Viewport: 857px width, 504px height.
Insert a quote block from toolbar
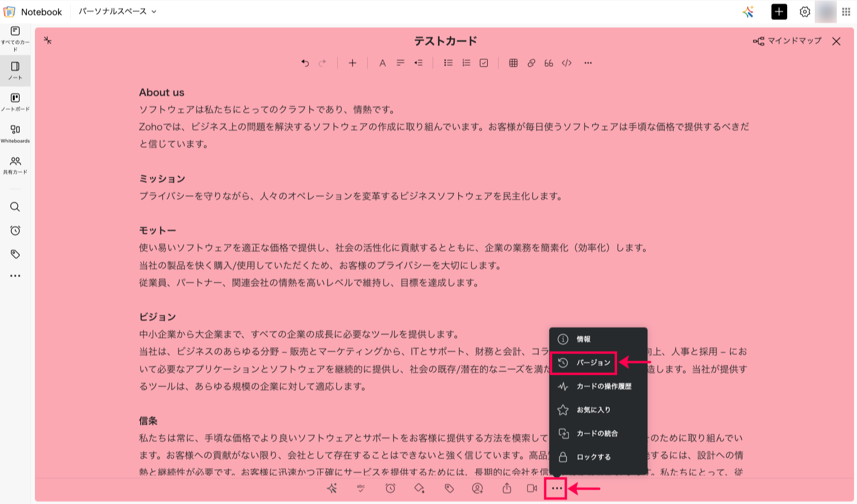coord(549,63)
